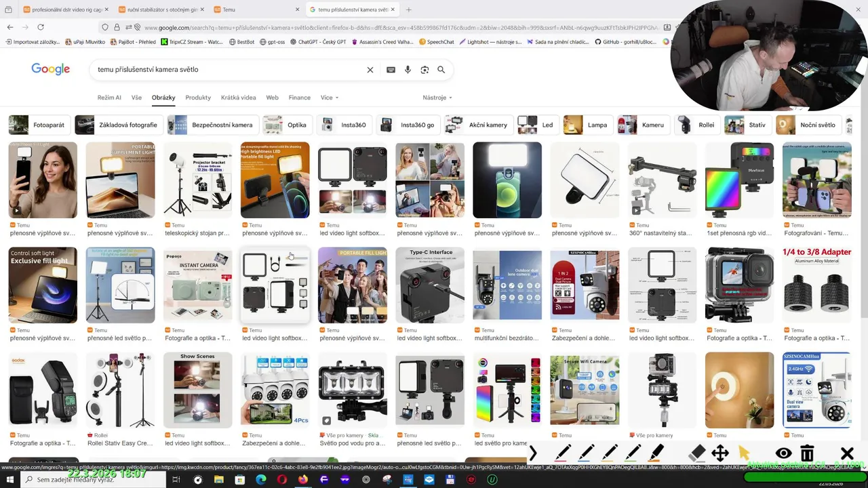Collapse annotation toolbar with chevron arrow
Screen dimensions: 868x488
pyautogui.click(x=533, y=453)
